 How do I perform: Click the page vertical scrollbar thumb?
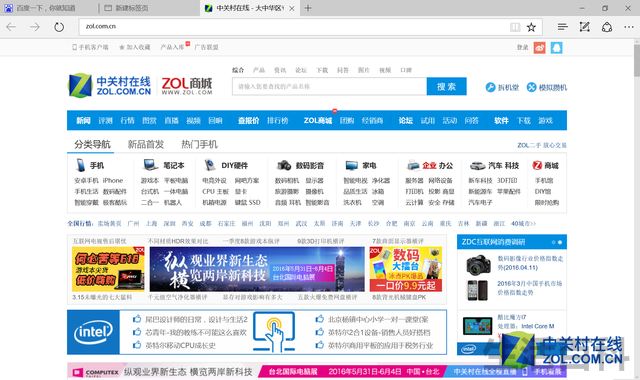[637, 60]
